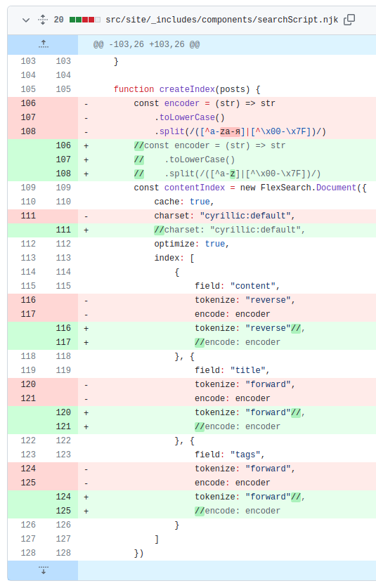Expand all lines icon in file header
376x588 pixels.
click(x=43, y=20)
